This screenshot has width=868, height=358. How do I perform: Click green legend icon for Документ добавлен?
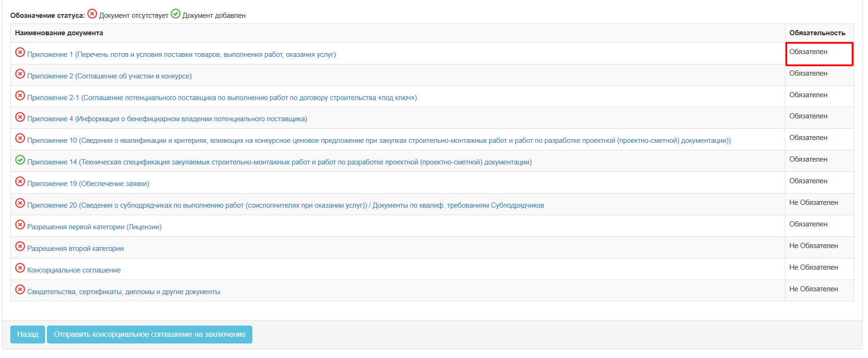pyautogui.click(x=176, y=14)
